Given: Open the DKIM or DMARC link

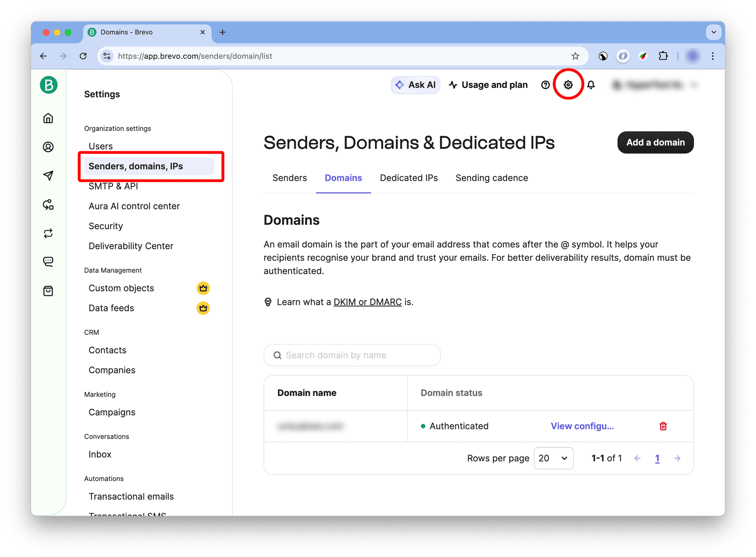Looking at the screenshot, I should [x=367, y=302].
